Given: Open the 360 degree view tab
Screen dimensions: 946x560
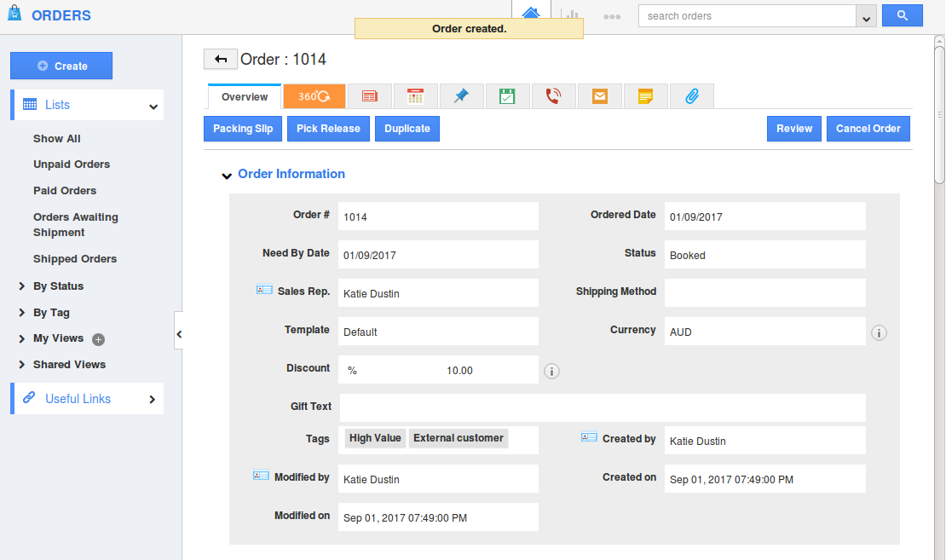Looking at the screenshot, I should click(314, 96).
